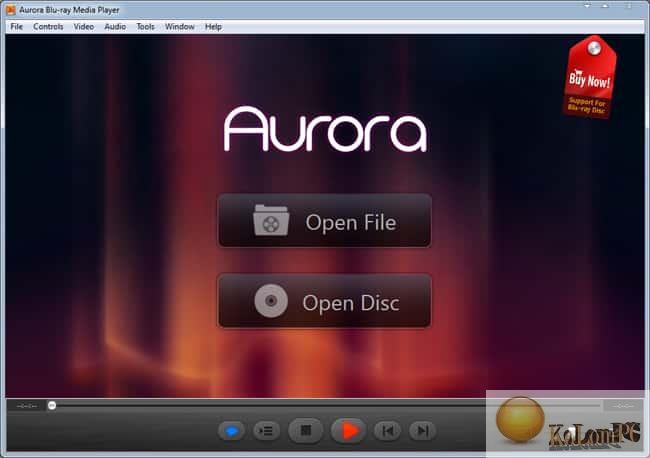Open the Tools menu

pyautogui.click(x=145, y=27)
